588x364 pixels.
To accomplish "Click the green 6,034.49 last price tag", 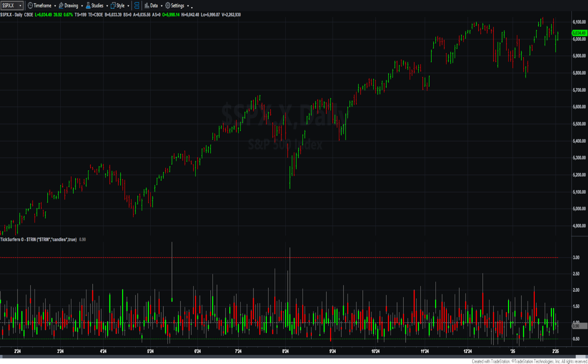I will click(579, 33).
